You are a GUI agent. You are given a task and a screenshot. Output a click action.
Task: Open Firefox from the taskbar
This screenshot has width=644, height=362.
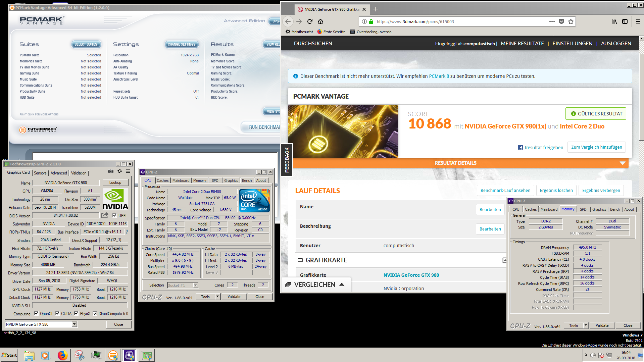62,355
